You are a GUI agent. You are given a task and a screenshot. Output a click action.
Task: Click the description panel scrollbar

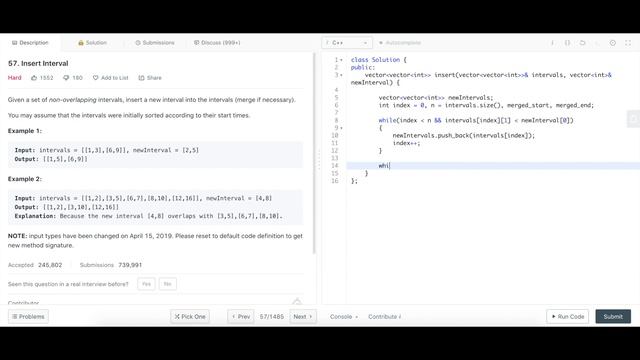click(314, 153)
